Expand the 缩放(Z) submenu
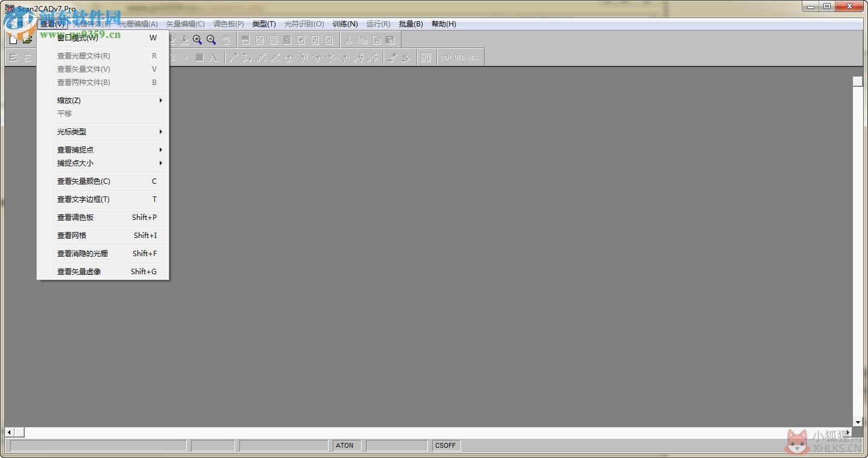 [103, 101]
